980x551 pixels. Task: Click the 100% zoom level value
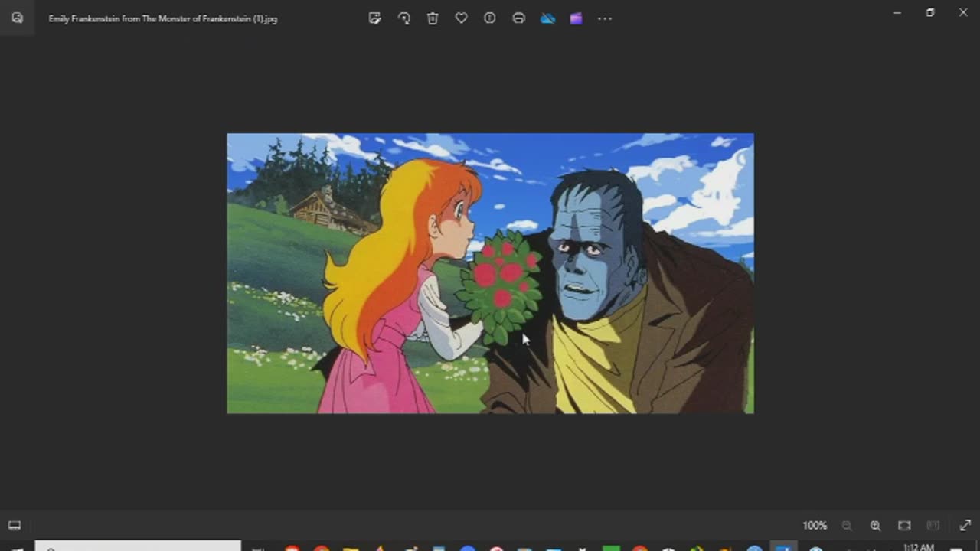click(x=815, y=526)
